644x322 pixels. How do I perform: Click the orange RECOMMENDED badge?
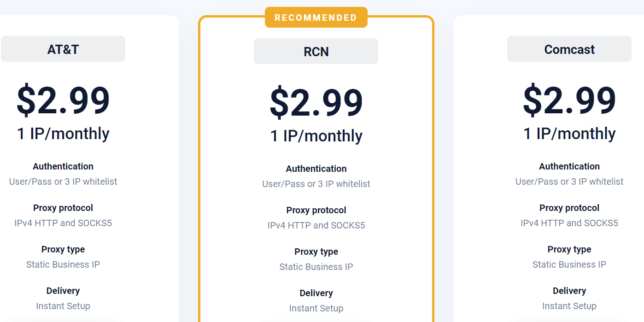pyautogui.click(x=316, y=18)
